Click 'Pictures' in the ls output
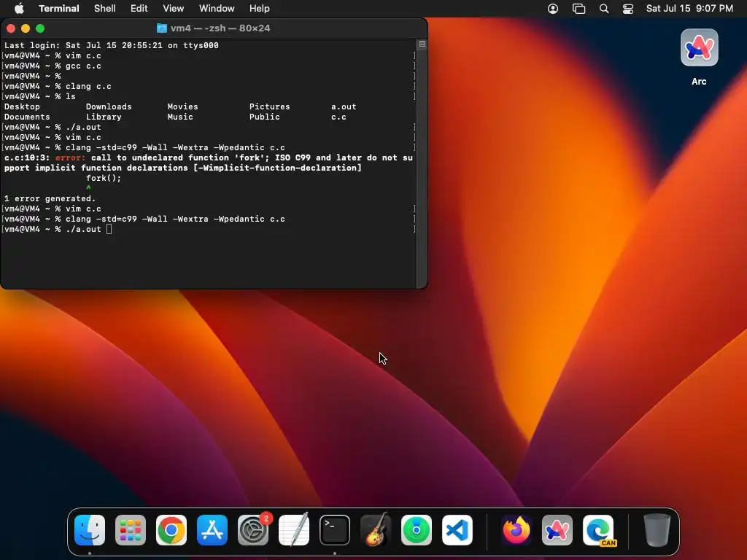747x560 pixels. pyautogui.click(x=270, y=106)
